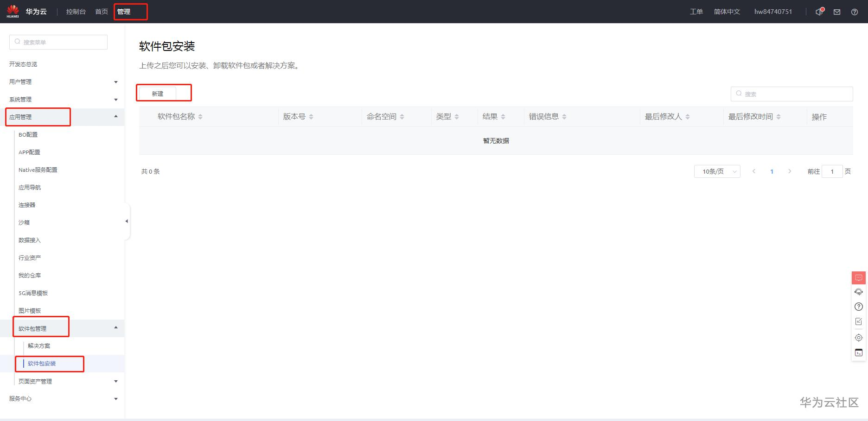Click the 新建 button
Image resolution: width=868 pixels, height=421 pixels.
[158, 94]
